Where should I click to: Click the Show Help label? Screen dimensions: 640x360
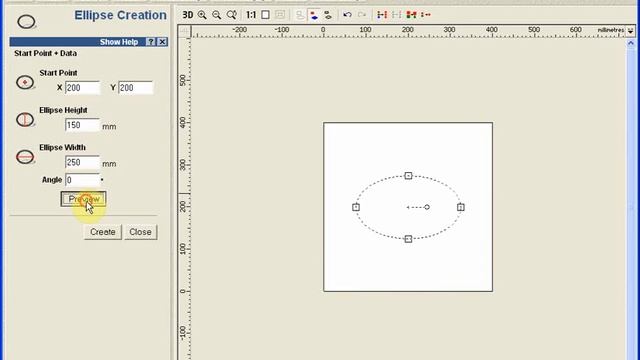click(x=119, y=42)
